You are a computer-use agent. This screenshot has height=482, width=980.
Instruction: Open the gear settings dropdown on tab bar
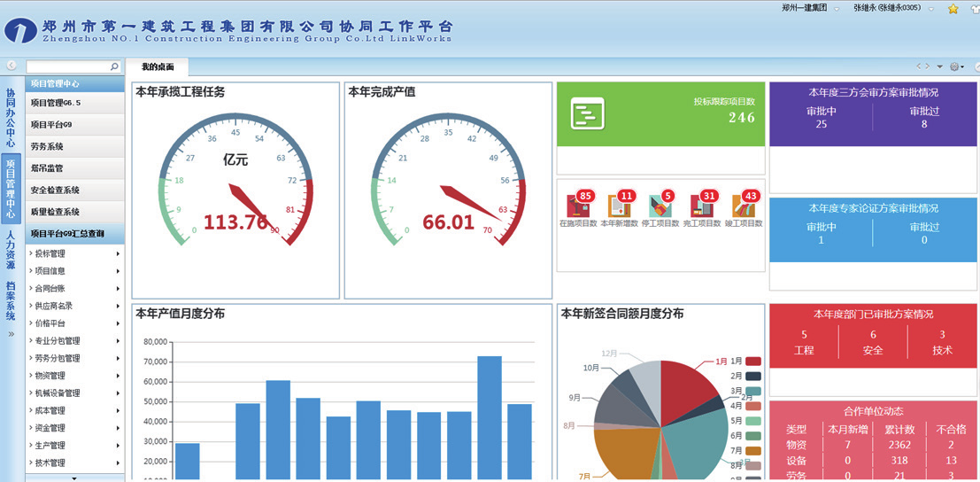957,66
